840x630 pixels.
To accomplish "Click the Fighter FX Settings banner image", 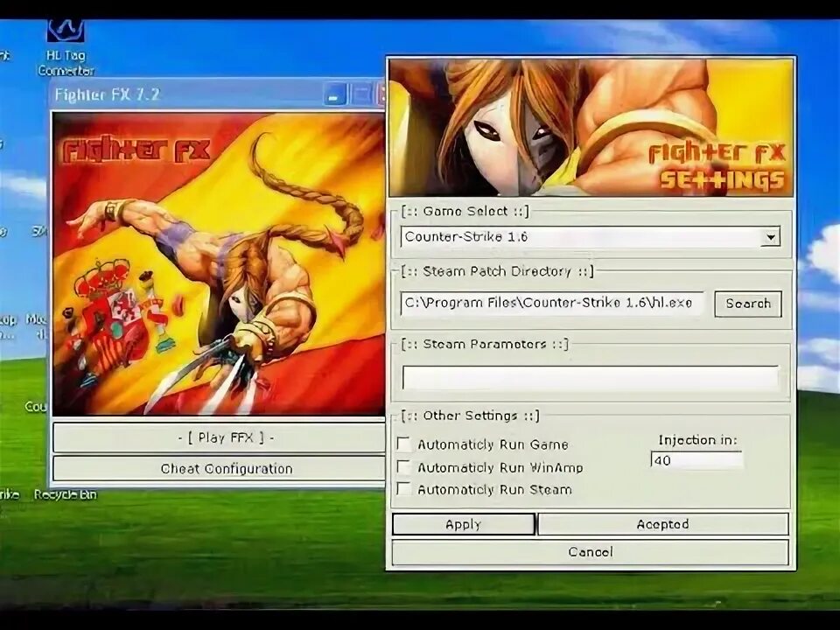I will pos(591,128).
